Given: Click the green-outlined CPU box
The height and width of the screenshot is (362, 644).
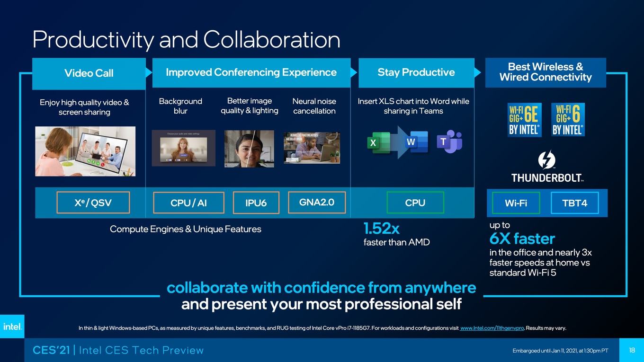Looking at the screenshot, I should pyautogui.click(x=415, y=203).
